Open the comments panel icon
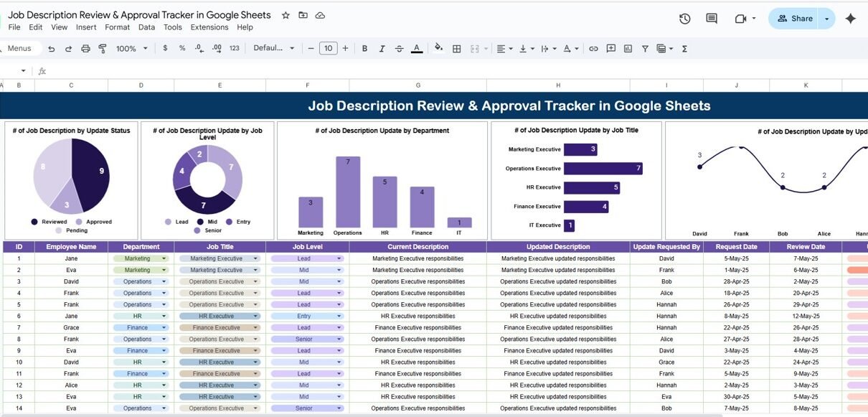 point(712,19)
